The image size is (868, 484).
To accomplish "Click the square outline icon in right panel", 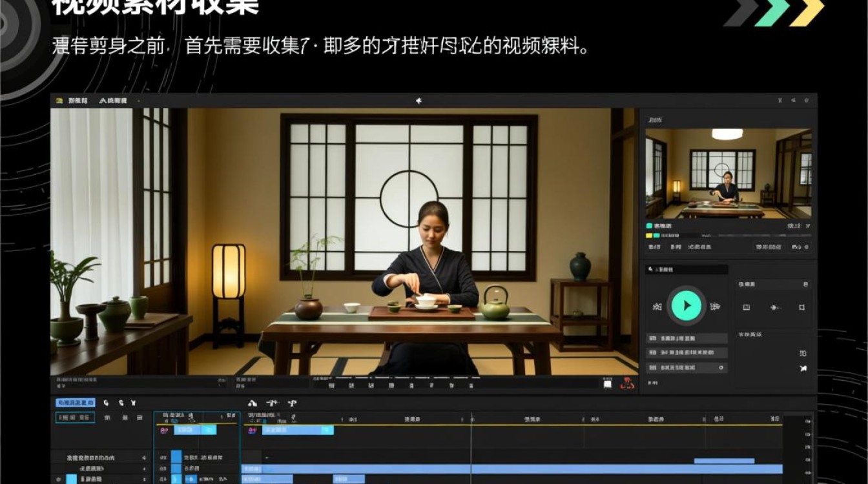I will click(802, 308).
